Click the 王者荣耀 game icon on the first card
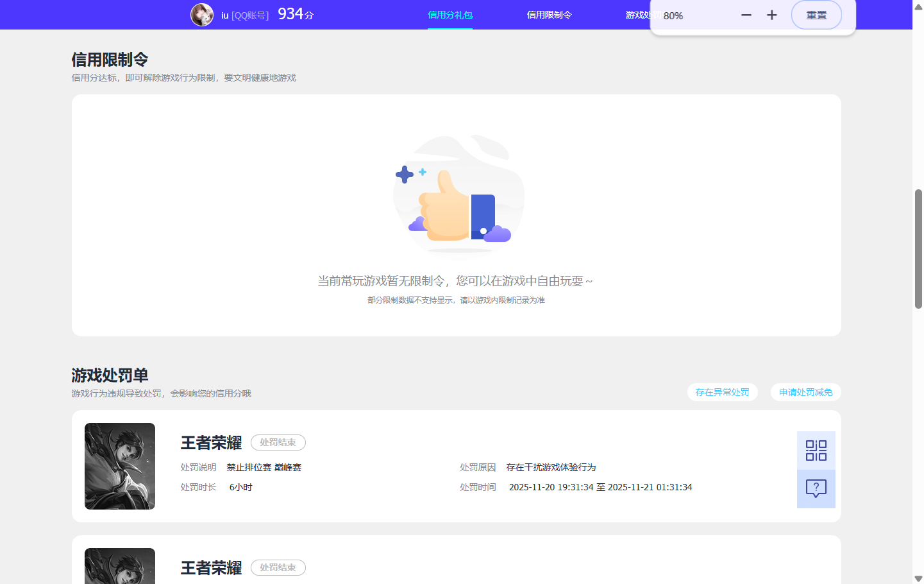The width and height of the screenshot is (924, 584). pos(119,466)
